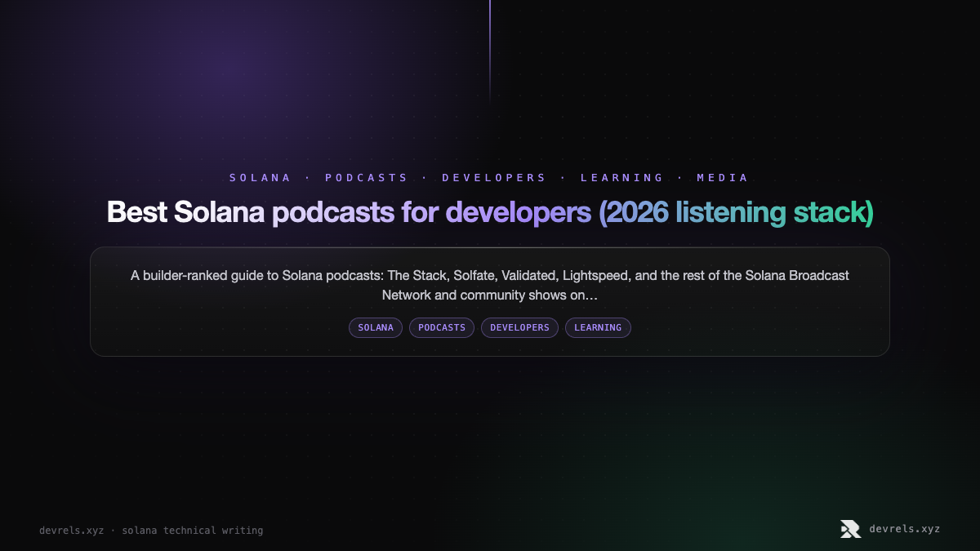The width and height of the screenshot is (980, 551).
Task: Click the headline 'Best Solana podcasts for developers'
Action: tap(490, 212)
